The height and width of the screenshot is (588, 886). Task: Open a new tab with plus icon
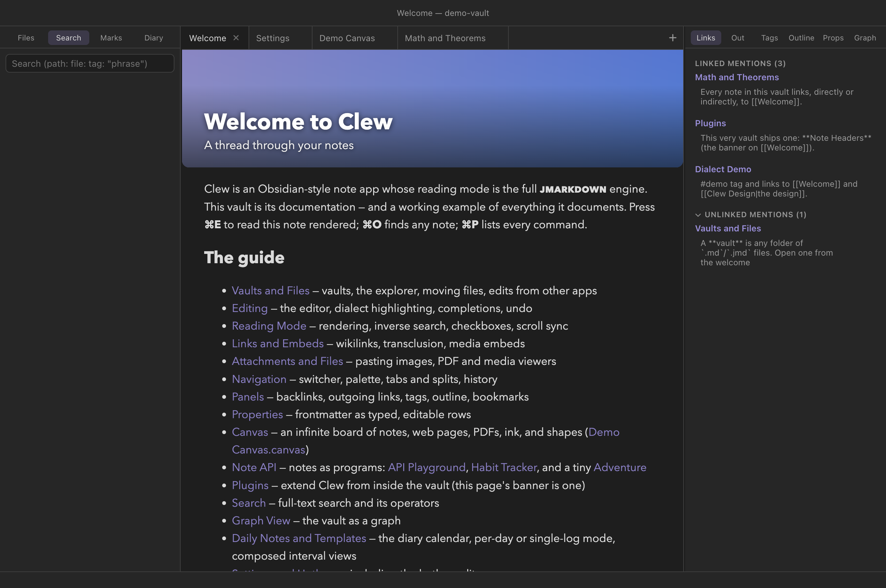point(672,38)
